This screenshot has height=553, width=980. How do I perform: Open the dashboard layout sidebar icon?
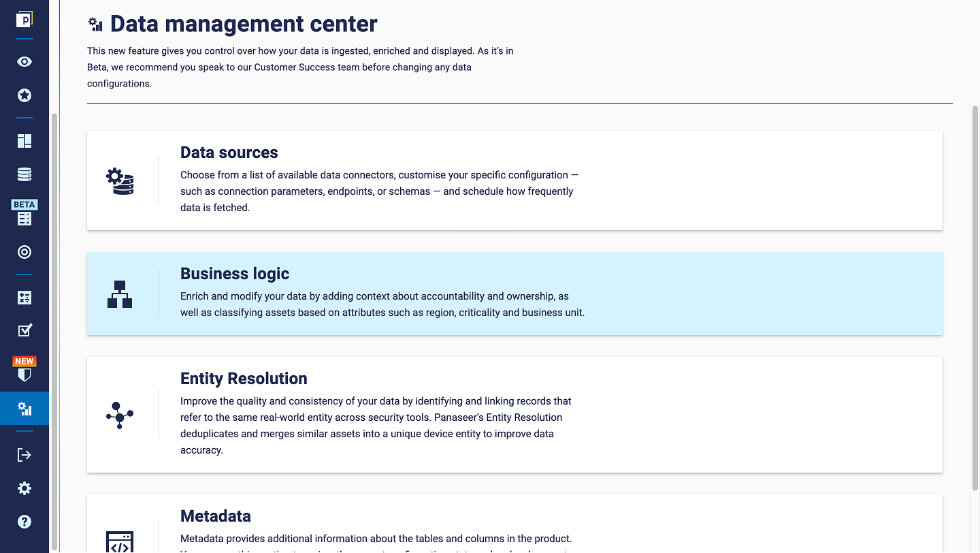(24, 141)
